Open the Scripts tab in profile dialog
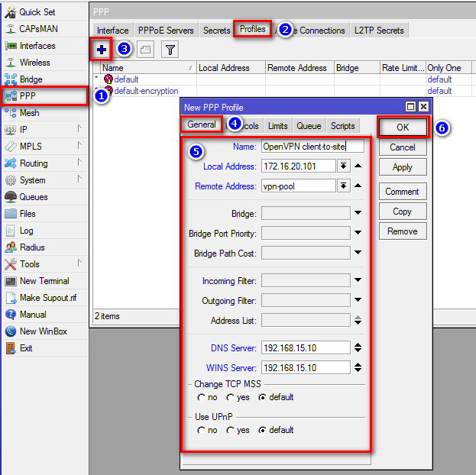The height and width of the screenshot is (475, 476). 343,126
